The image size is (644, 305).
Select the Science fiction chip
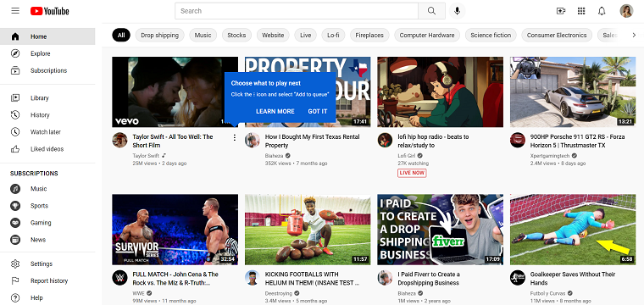coord(491,36)
